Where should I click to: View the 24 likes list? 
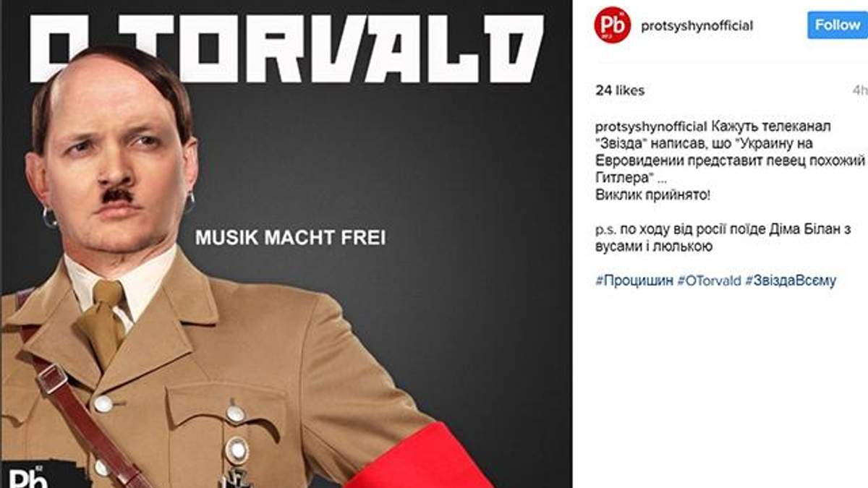[620, 91]
